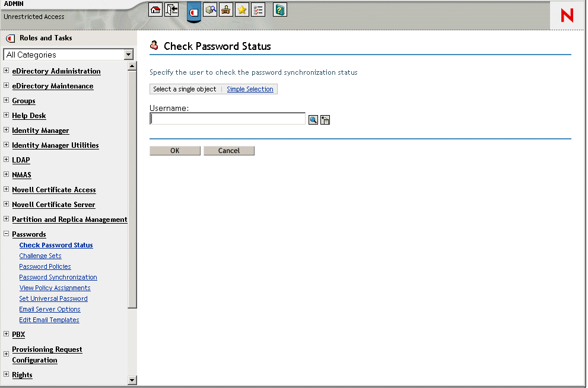Expand Provisioning Request Configuration plus box
588x388 pixels.
tap(6, 354)
